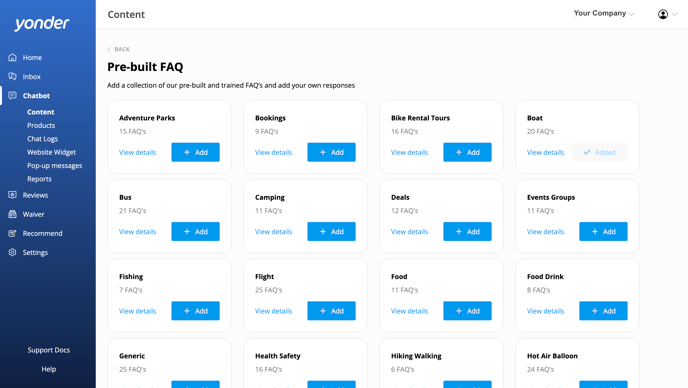View details of Fishing FAQs
The width and height of the screenshot is (688, 388).
coord(137,311)
